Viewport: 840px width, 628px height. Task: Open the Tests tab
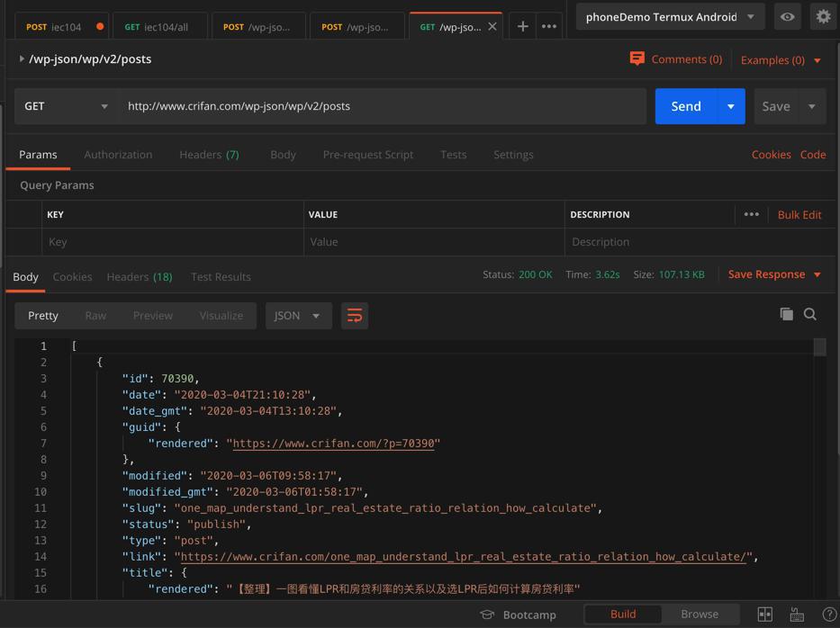[x=453, y=155]
